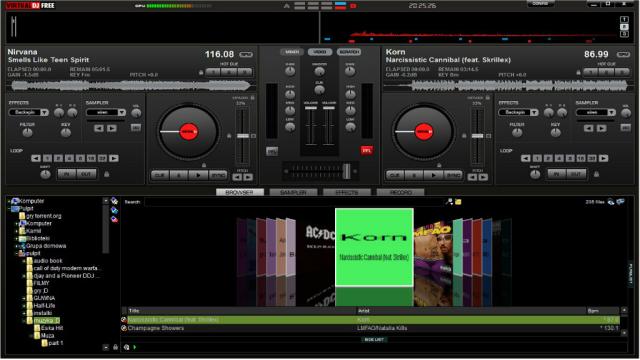Click the left deck pitch slider handle
640x360 pixels.
tap(243, 136)
